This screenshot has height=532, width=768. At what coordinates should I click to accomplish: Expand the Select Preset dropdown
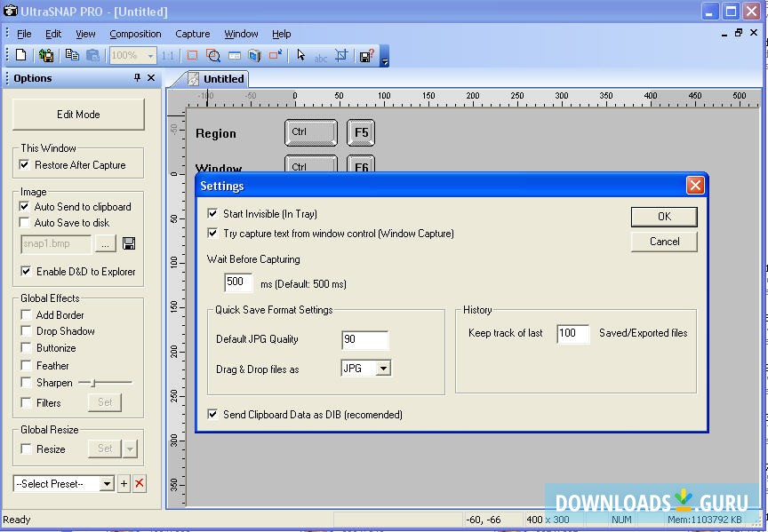click(107, 484)
